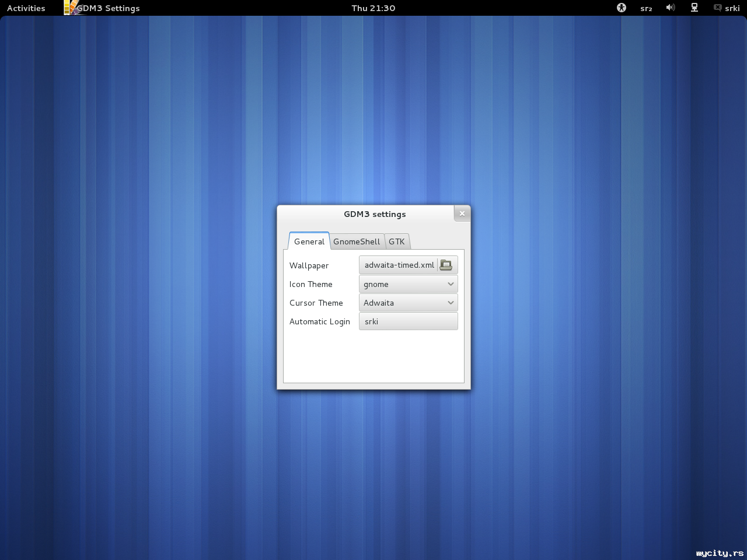Click the folder browse icon for Wallpaper
The width and height of the screenshot is (747, 560).
tap(446, 265)
